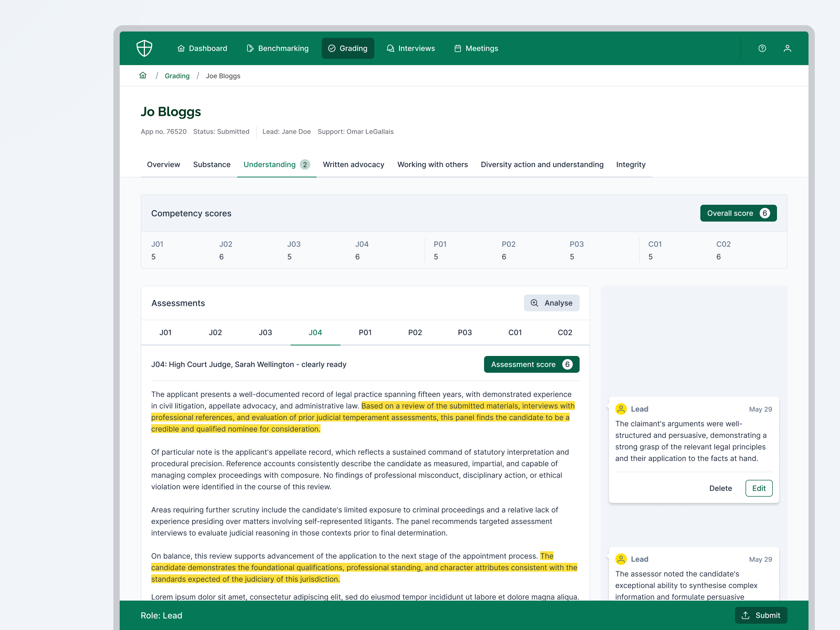Open Benchmarking in the top navigation
The height and width of the screenshot is (630, 840).
[x=278, y=48]
